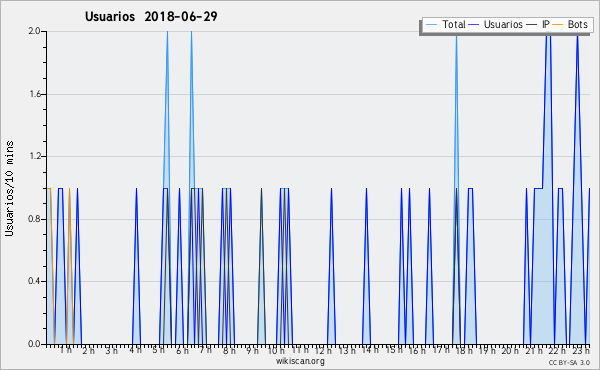Click the '4 h' x-axis label

[135, 350]
